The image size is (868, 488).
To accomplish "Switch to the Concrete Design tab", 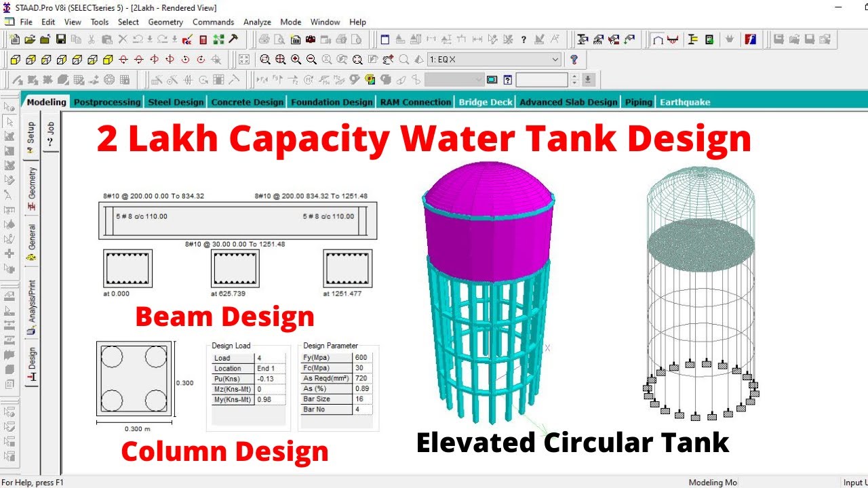I will pos(247,102).
